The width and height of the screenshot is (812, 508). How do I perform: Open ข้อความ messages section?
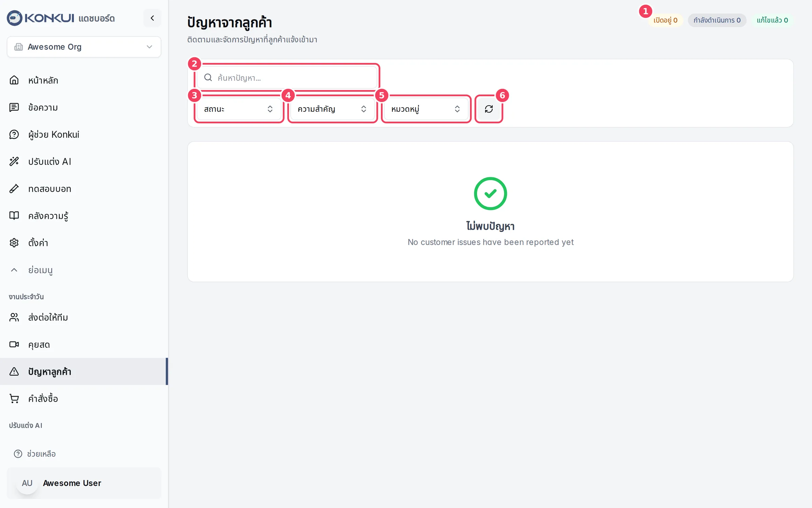point(84,107)
